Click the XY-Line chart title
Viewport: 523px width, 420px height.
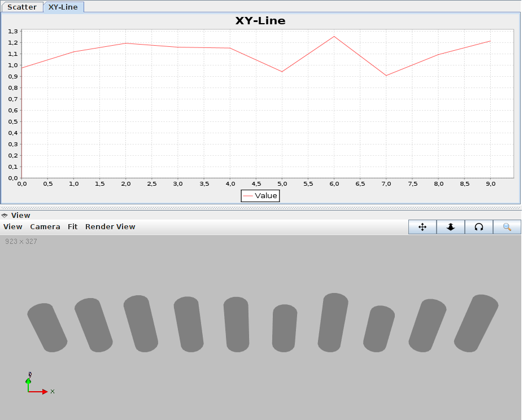(260, 21)
